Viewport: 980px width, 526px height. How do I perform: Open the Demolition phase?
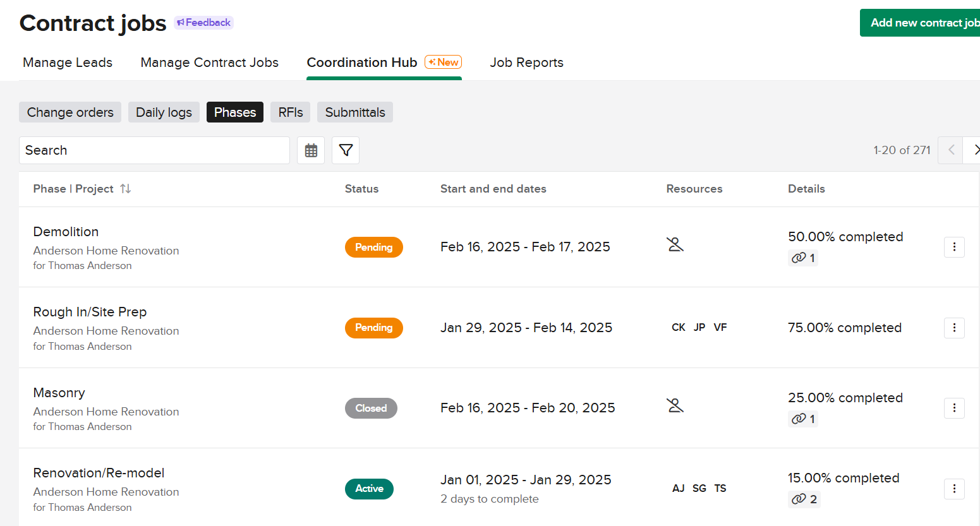tap(66, 232)
